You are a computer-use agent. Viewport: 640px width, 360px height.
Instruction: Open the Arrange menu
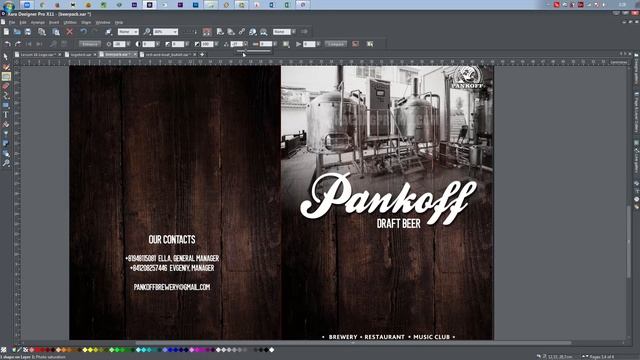click(x=38, y=22)
